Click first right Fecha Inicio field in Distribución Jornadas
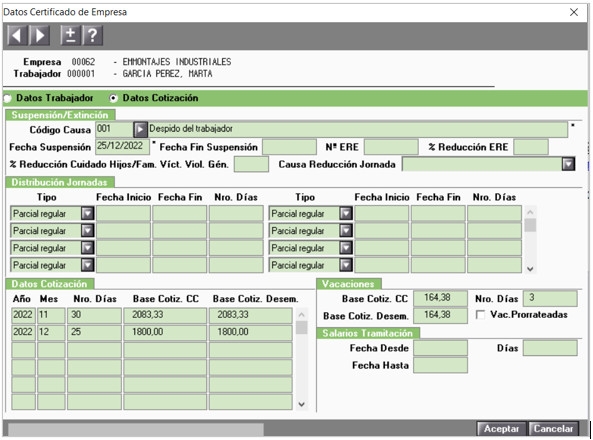593x440 pixels. point(382,213)
